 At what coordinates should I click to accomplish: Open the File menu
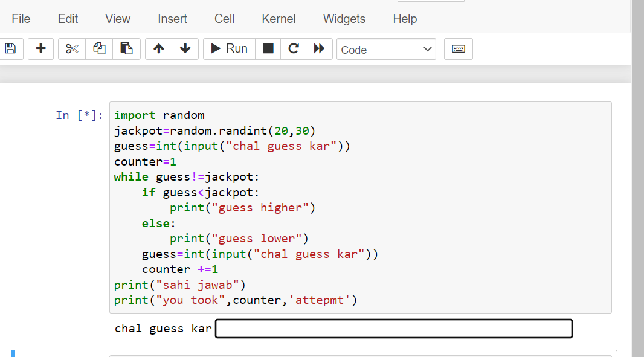(21, 19)
